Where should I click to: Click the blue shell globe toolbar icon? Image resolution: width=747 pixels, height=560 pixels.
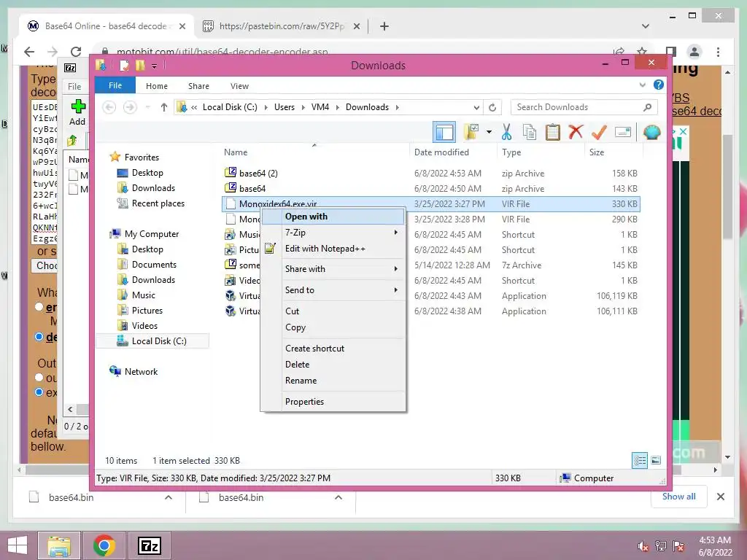coord(651,132)
